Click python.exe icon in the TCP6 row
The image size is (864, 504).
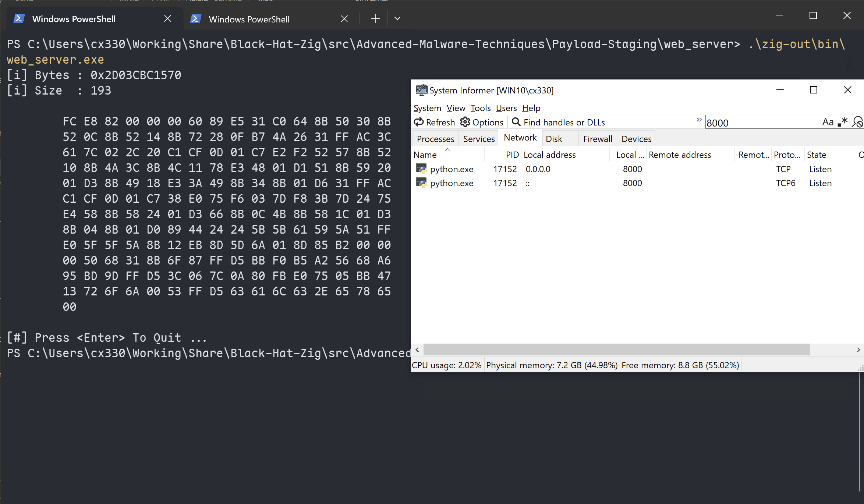pos(421,183)
